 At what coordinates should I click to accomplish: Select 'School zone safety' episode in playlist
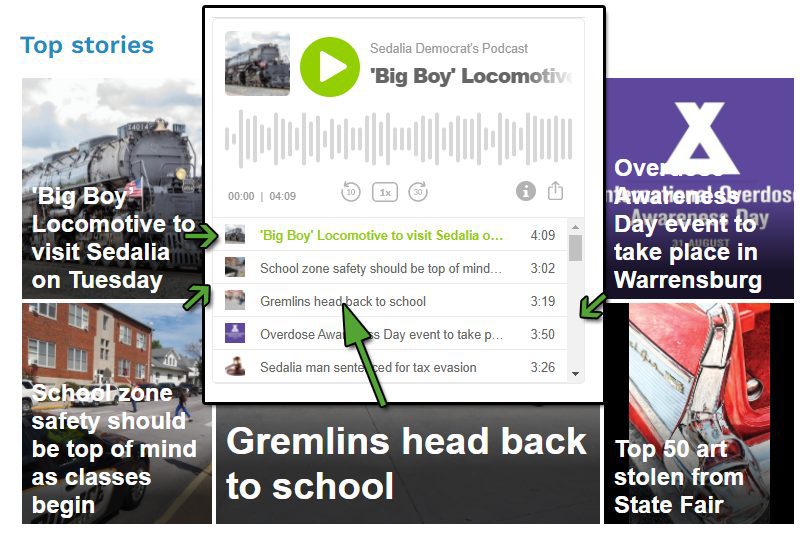click(x=390, y=268)
